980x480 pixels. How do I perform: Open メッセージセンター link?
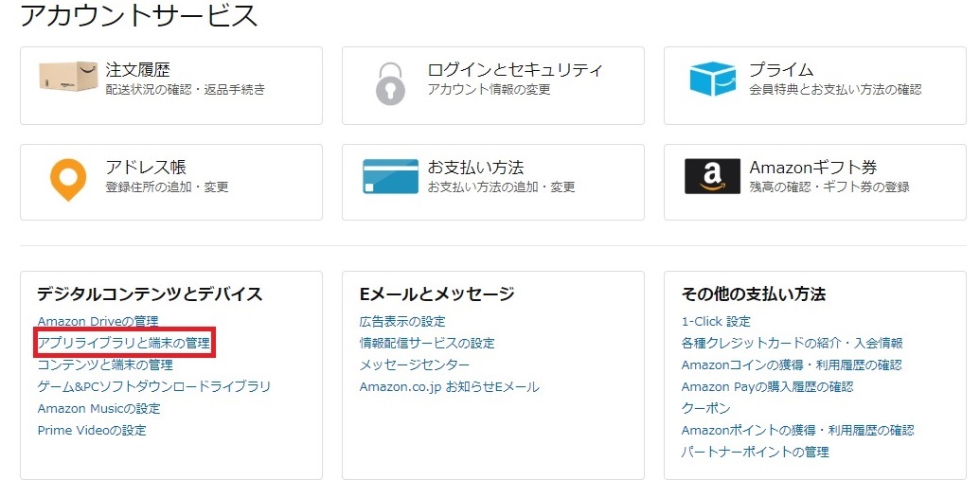[x=415, y=364]
